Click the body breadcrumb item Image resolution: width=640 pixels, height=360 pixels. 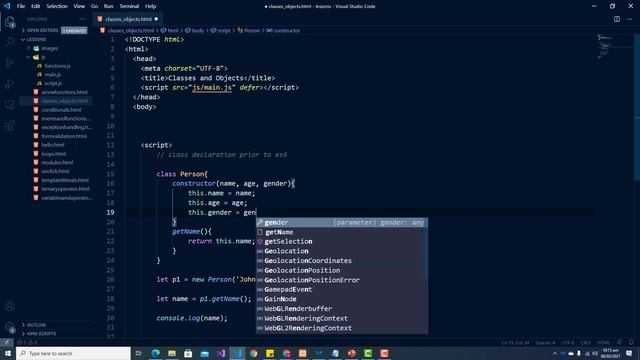[195, 31]
